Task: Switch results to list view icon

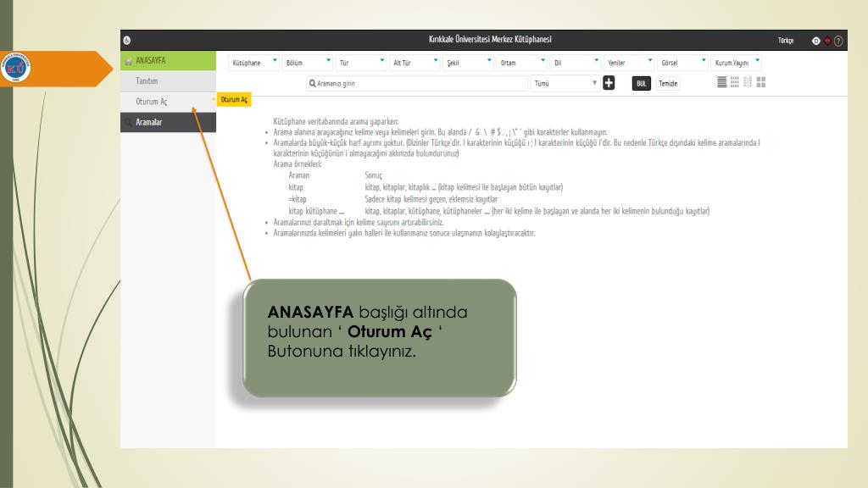Action: (x=722, y=82)
